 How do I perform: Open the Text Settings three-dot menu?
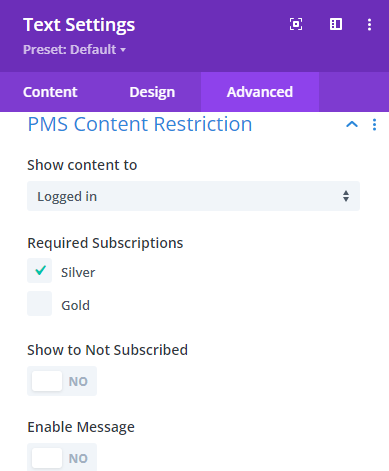coord(369,24)
